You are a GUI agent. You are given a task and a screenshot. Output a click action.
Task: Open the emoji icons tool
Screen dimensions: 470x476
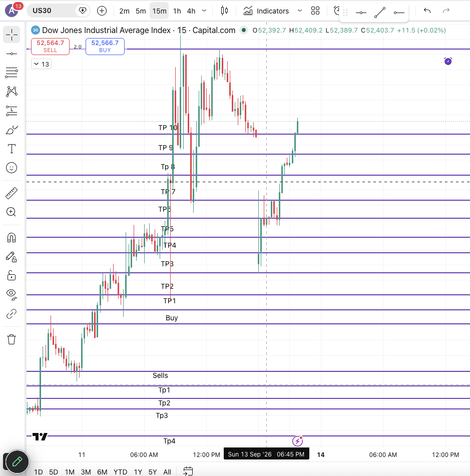pyautogui.click(x=12, y=168)
